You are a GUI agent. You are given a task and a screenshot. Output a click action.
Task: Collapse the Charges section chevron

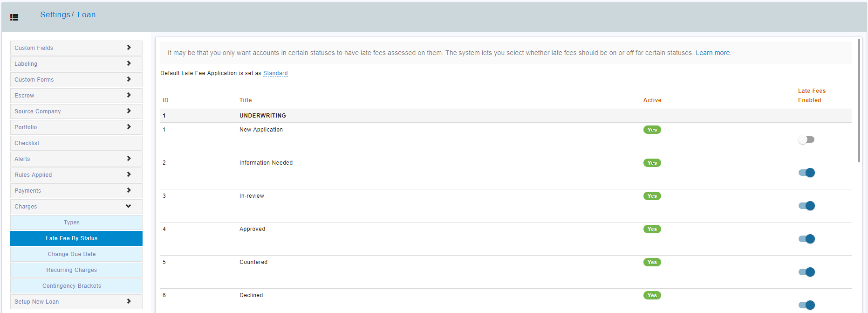pos(128,206)
